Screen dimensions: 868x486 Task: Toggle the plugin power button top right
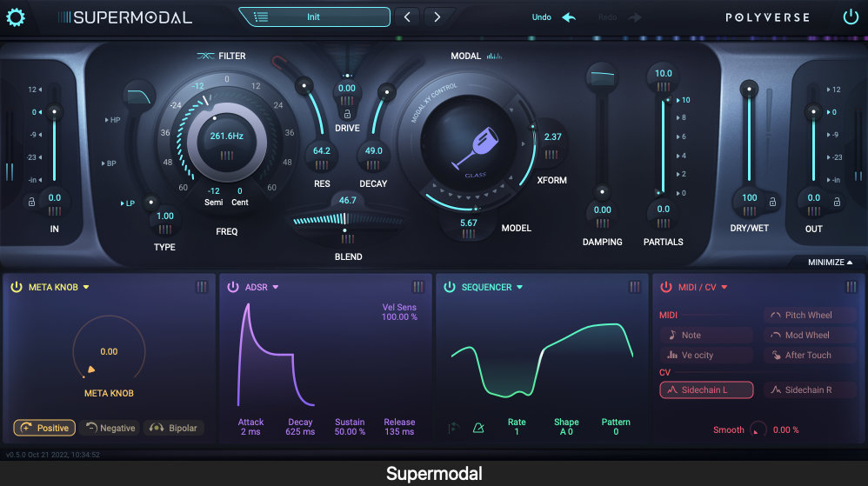pos(851,17)
